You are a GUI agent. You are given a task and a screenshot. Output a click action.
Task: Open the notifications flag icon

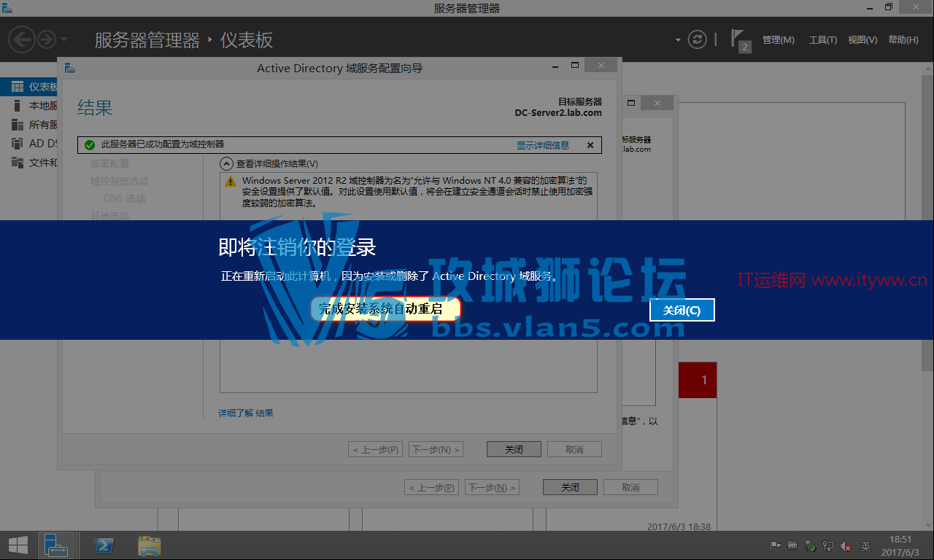[739, 39]
